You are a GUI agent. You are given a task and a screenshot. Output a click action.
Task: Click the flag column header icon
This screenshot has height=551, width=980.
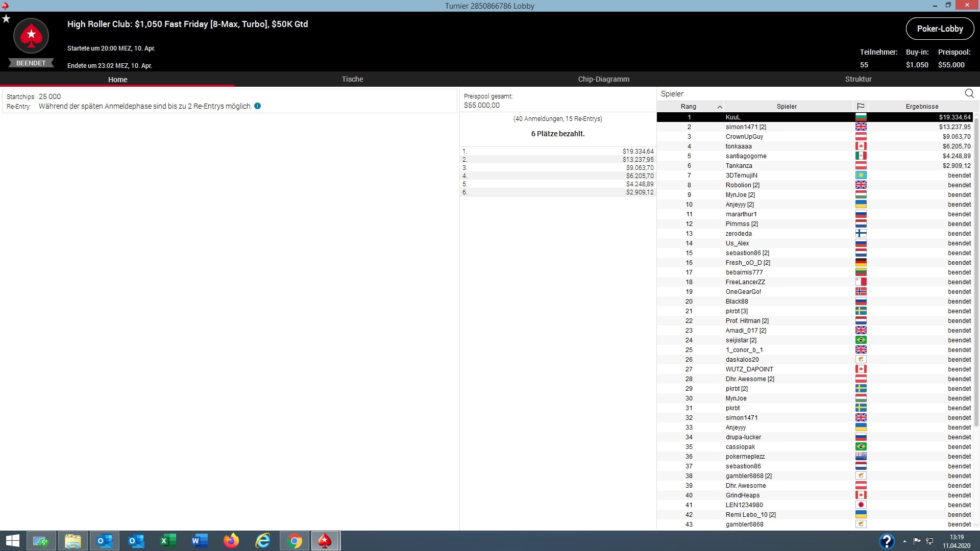coord(861,106)
